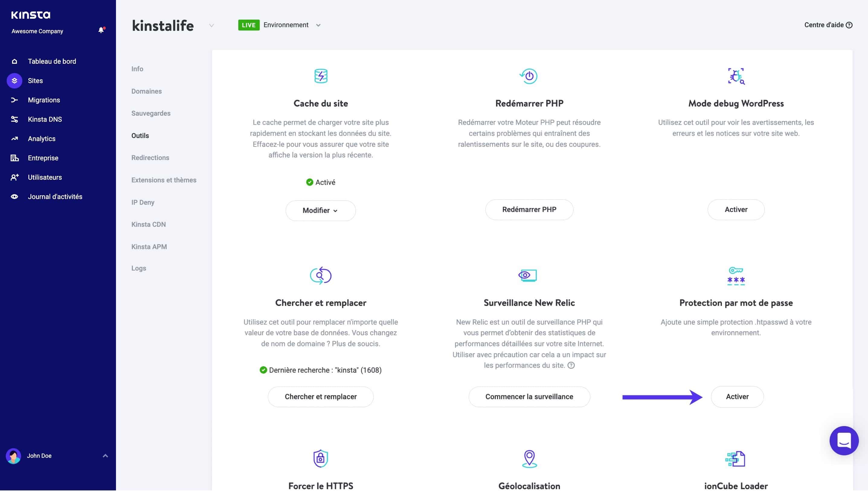Click the Sites layers icon

14,81
